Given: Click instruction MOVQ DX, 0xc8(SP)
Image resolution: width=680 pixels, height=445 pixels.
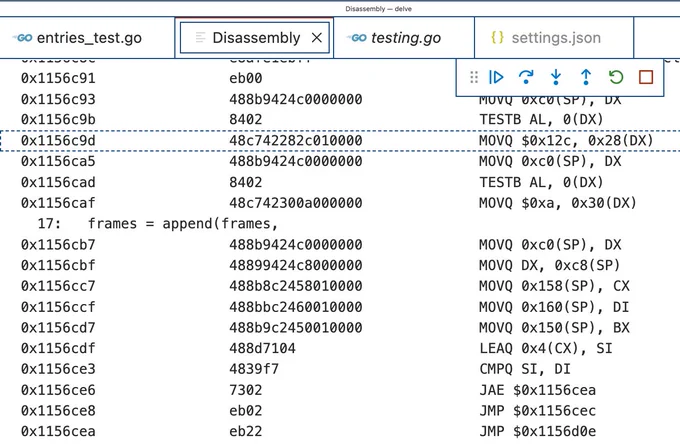Looking at the screenshot, I should point(549,265).
